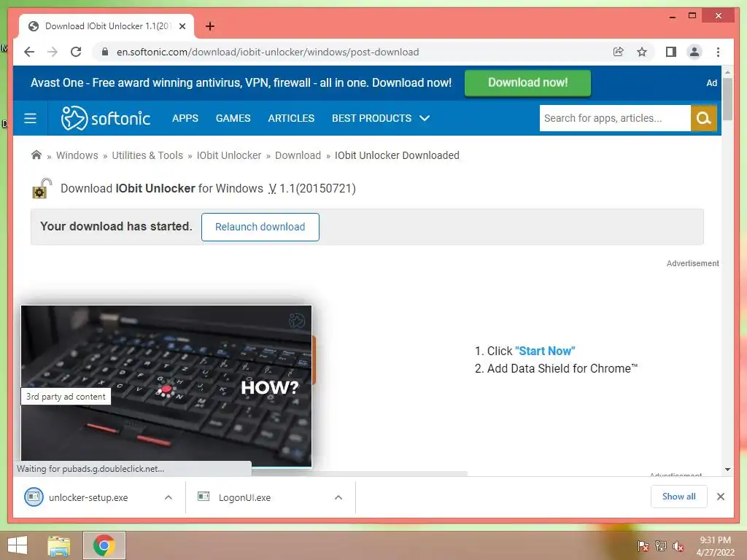Open the APPS menu item
This screenshot has height=560, width=747.
185,118
